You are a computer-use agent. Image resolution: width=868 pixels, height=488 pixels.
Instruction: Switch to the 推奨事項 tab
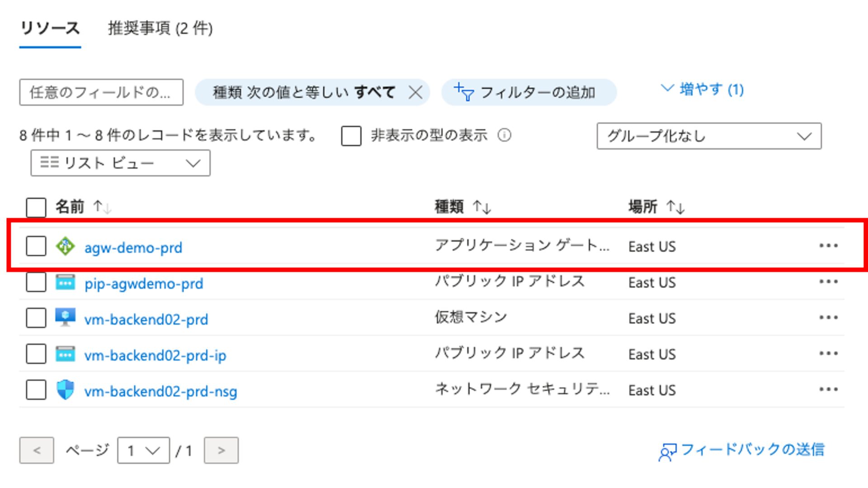click(x=159, y=29)
